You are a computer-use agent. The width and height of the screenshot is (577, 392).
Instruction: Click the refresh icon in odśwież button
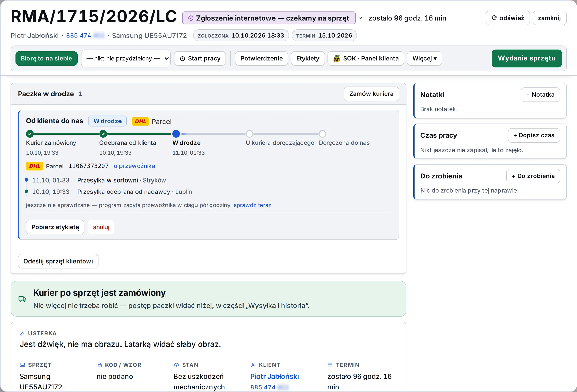[x=494, y=18]
